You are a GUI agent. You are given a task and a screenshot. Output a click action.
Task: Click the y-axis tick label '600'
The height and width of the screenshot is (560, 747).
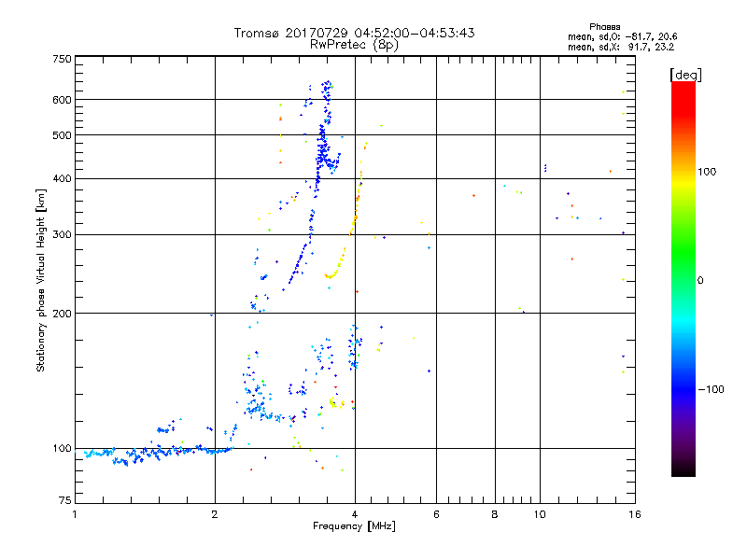[x=62, y=100]
